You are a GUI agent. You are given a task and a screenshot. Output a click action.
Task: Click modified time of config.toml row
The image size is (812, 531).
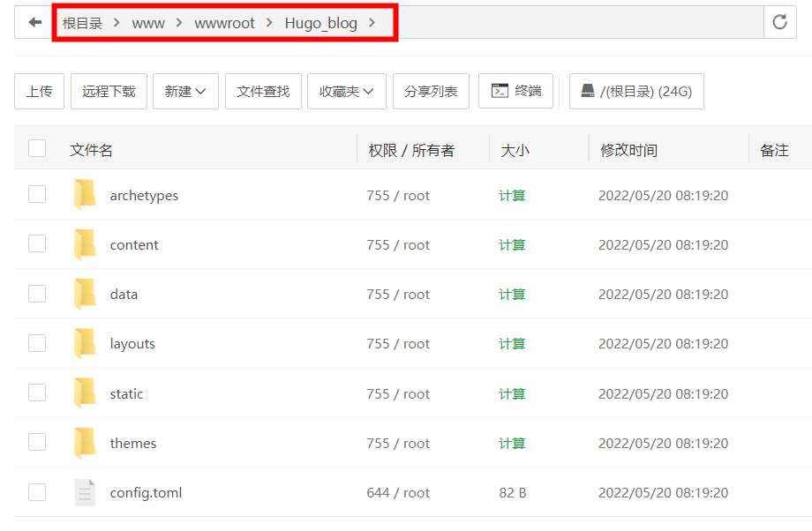point(664,493)
